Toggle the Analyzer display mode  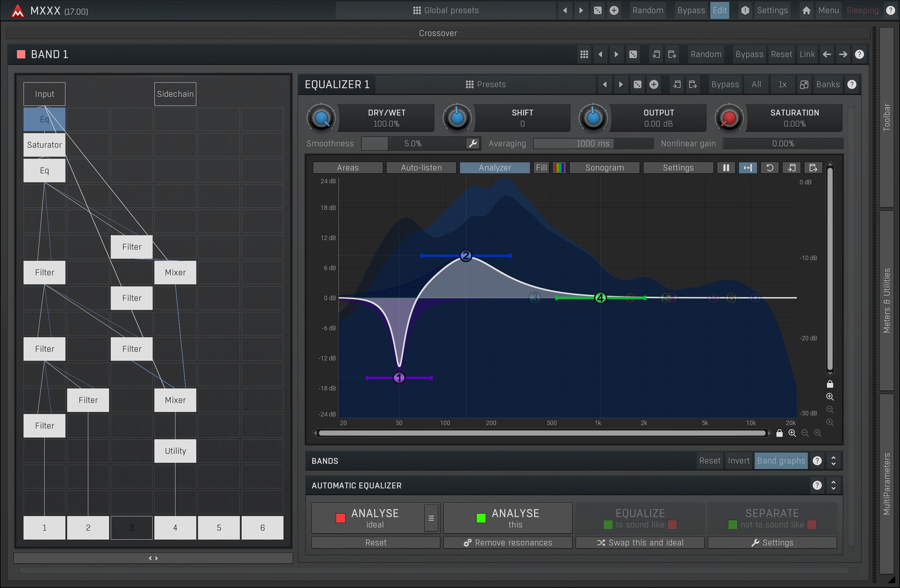(494, 168)
